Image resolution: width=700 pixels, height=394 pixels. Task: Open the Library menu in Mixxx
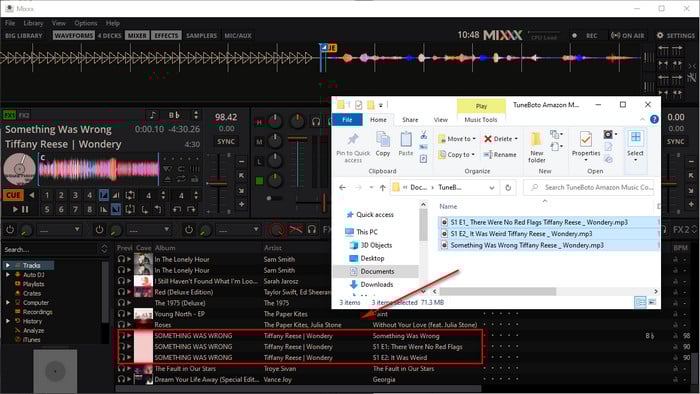pyautogui.click(x=33, y=23)
